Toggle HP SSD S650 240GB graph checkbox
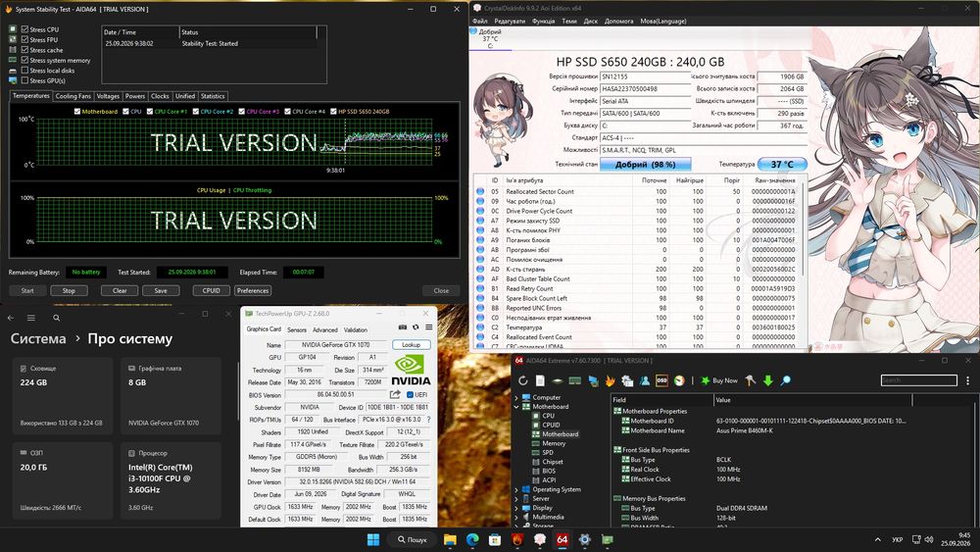This screenshot has width=980, height=552. [x=333, y=111]
